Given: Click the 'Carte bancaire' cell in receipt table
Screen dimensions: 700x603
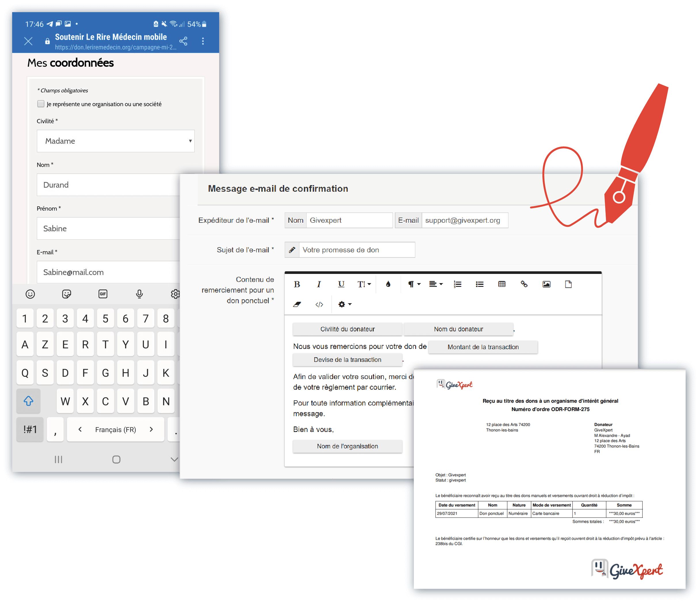Looking at the screenshot, I should click(x=551, y=514).
